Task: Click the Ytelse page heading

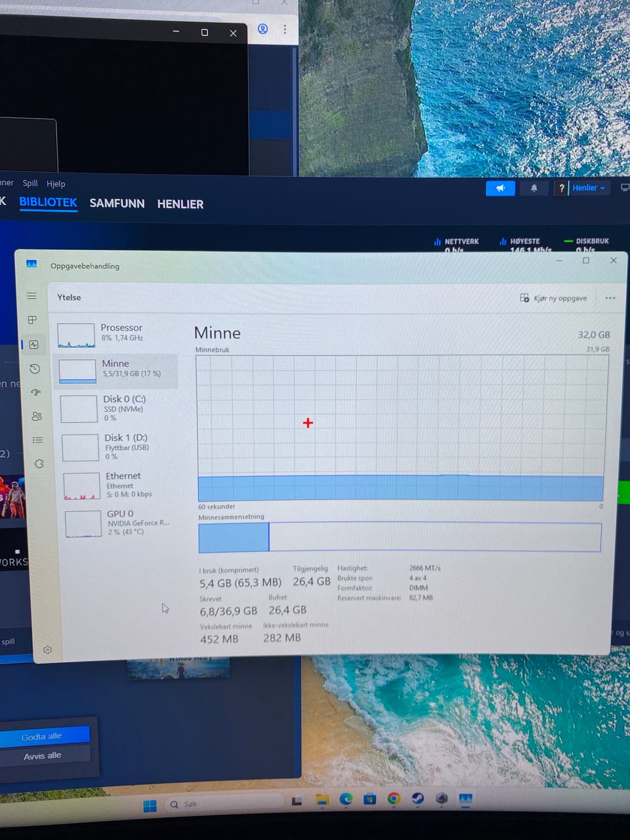Action: click(x=69, y=297)
